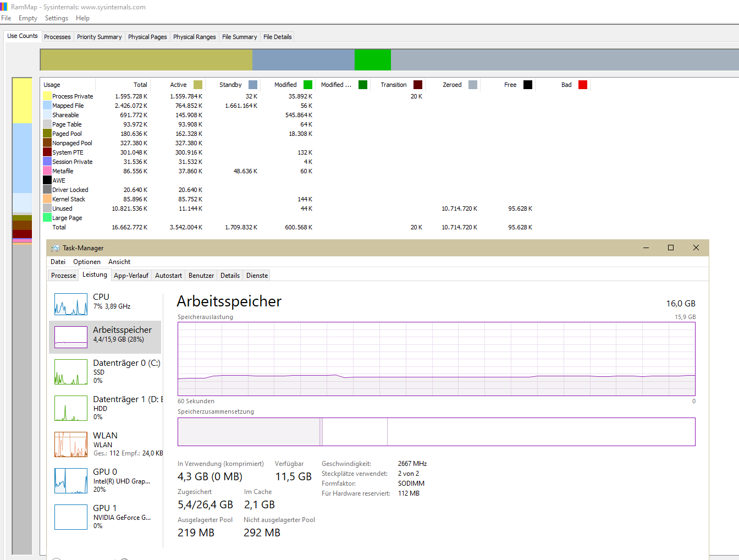Select the Arbeitsspeicher sidebar item
This screenshot has height=560, width=739.
point(105,337)
